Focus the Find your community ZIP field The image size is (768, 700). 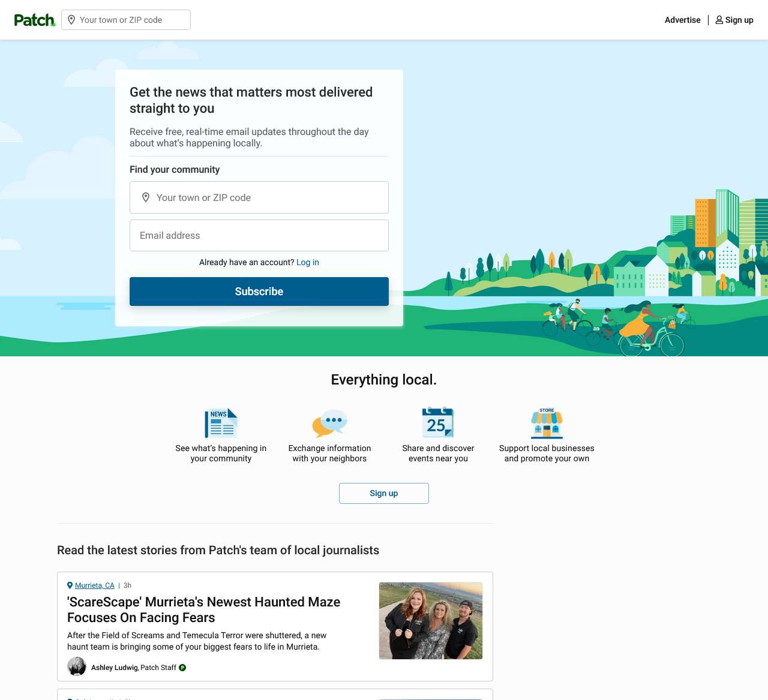tap(259, 197)
